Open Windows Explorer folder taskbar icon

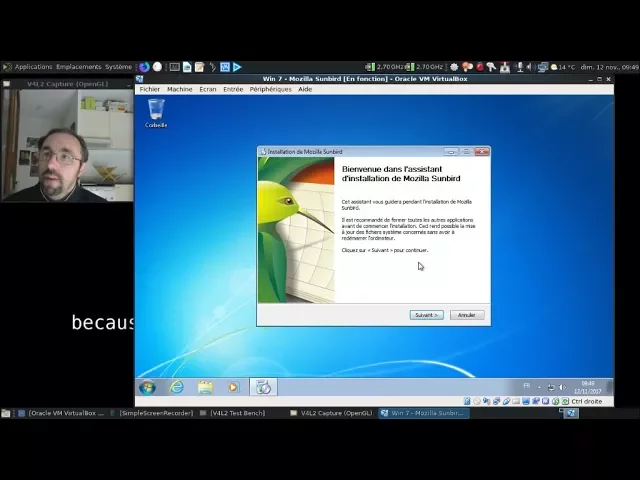tap(205, 387)
